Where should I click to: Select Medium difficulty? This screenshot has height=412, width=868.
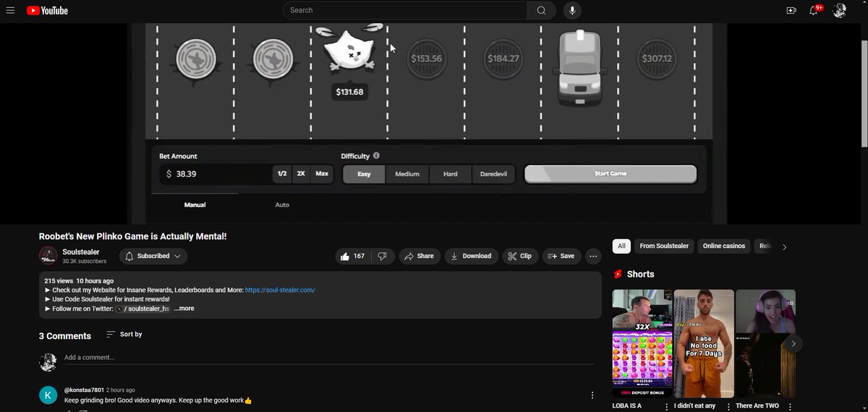point(407,174)
